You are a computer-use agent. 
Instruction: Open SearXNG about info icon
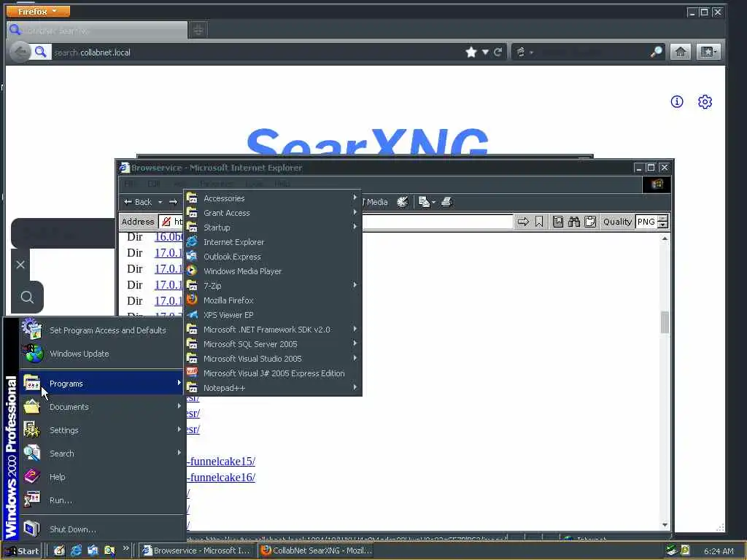[677, 101]
